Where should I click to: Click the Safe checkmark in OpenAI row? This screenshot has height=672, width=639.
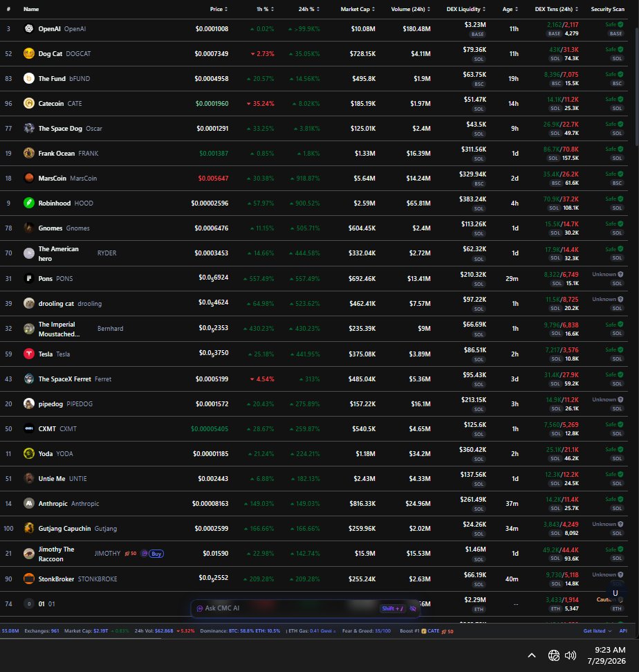click(x=620, y=24)
